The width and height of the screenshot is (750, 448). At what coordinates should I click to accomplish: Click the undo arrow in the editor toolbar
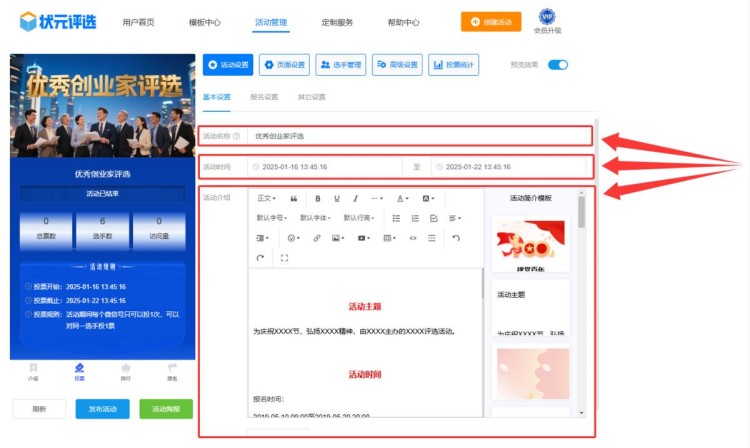(x=456, y=238)
